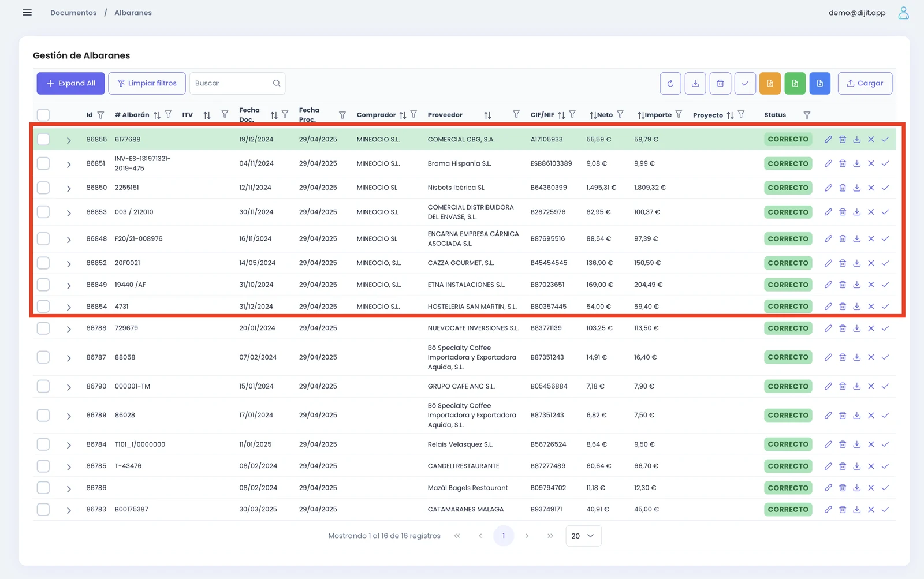Image resolution: width=924 pixels, height=579 pixels.
Task: Click the toolbar download button
Action: (695, 83)
